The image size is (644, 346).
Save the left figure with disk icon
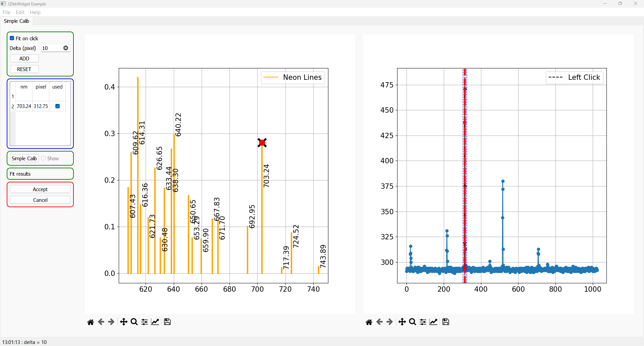click(167, 322)
